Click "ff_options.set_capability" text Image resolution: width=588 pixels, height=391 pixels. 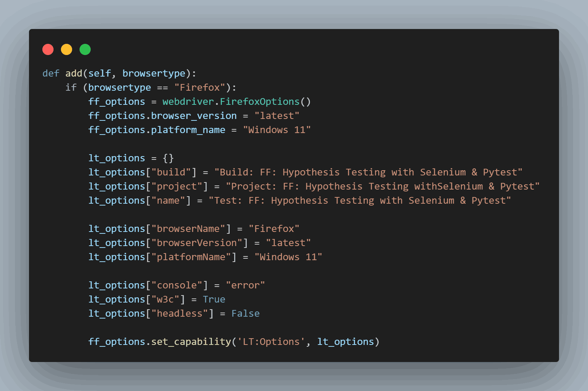[160, 342]
